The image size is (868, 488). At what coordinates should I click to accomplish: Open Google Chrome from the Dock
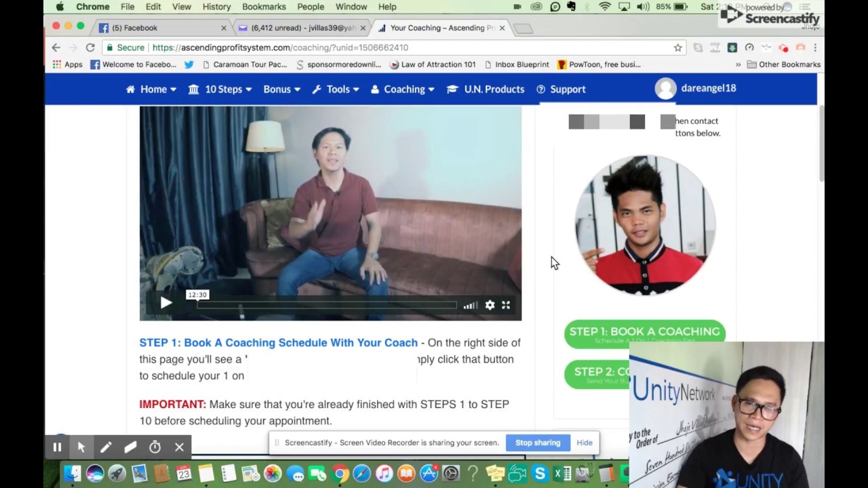(340, 474)
